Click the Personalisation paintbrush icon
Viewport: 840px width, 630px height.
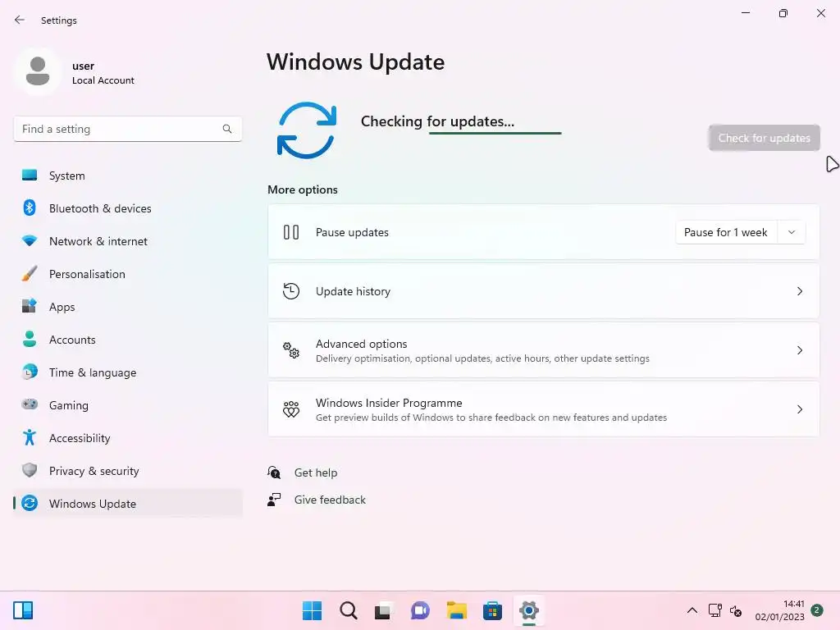click(x=30, y=274)
